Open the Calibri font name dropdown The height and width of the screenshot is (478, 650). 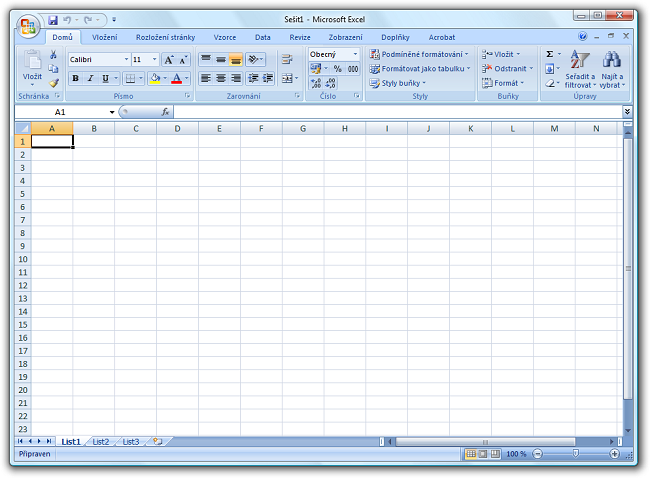(x=126, y=60)
